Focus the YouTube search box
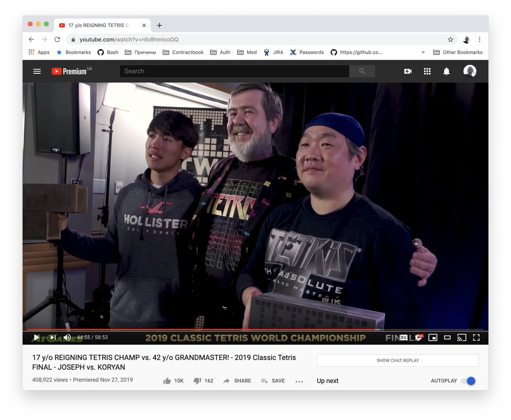Image resolution: width=511 pixels, height=420 pixels. 234,71
